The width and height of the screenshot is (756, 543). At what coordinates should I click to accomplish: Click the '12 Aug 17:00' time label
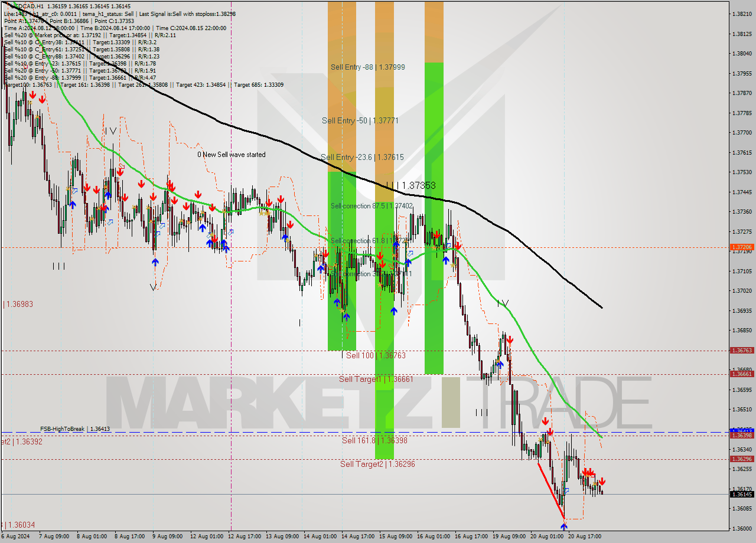pyautogui.click(x=245, y=537)
